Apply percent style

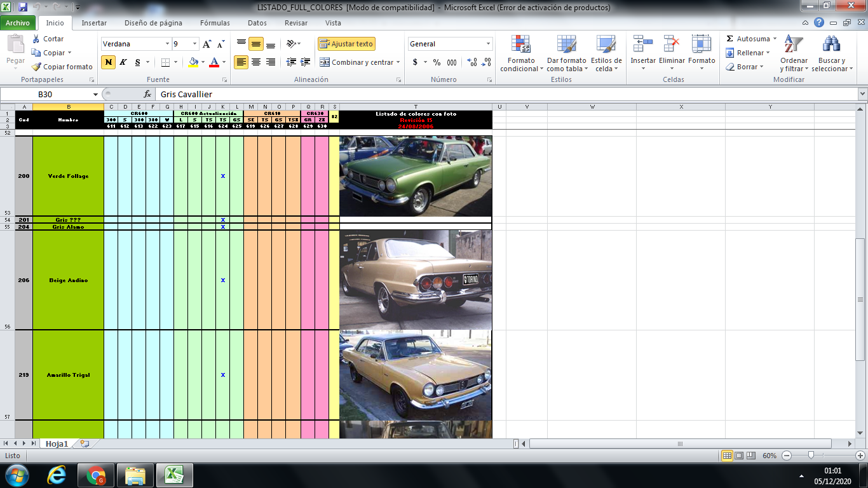click(437, 62)
